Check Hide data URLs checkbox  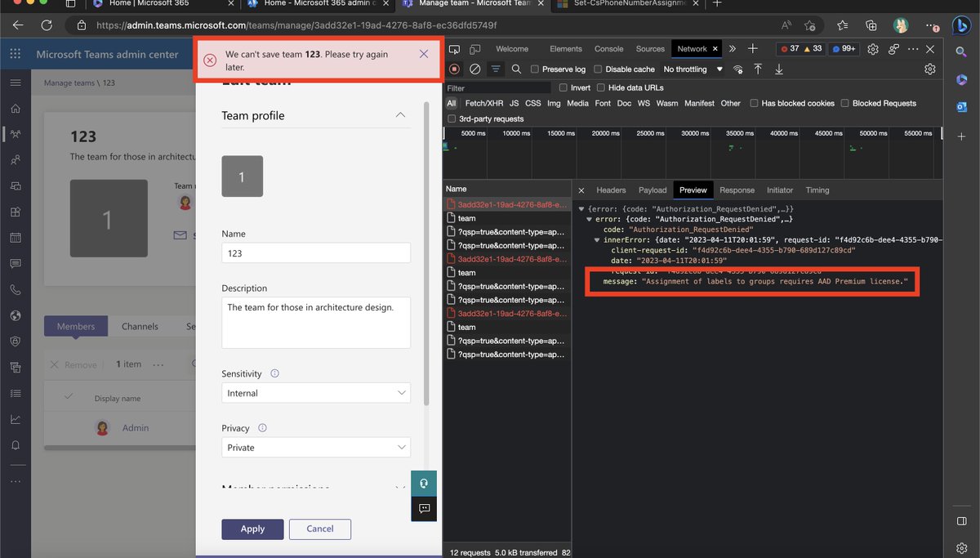pyautogui.click(x=601, y=87)
